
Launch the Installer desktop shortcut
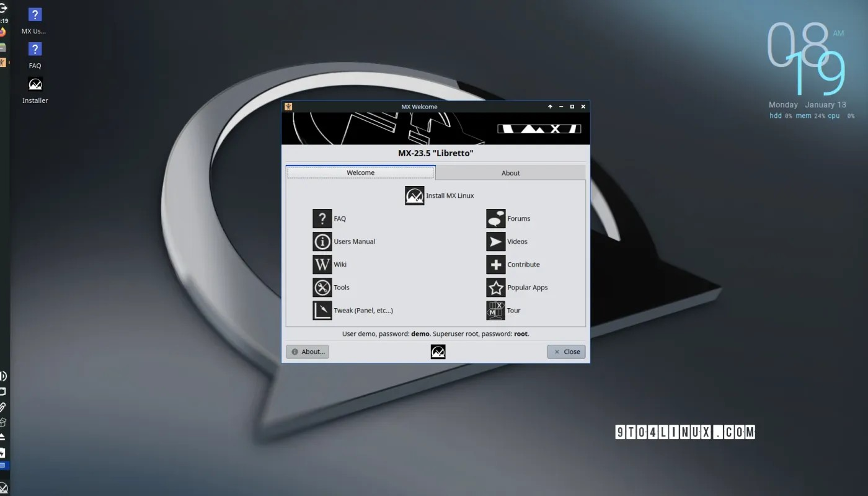35,90
